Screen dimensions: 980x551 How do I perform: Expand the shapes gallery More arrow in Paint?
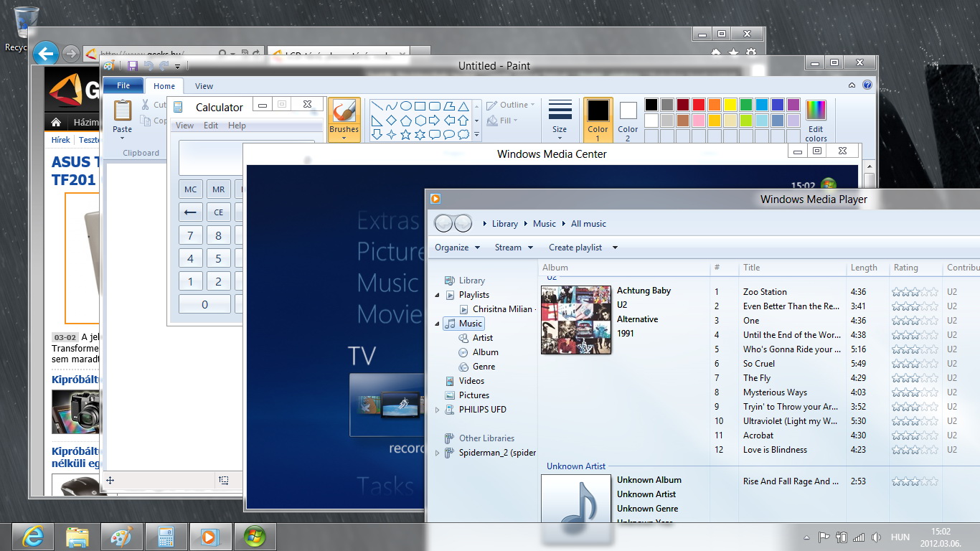coord(477,134)
